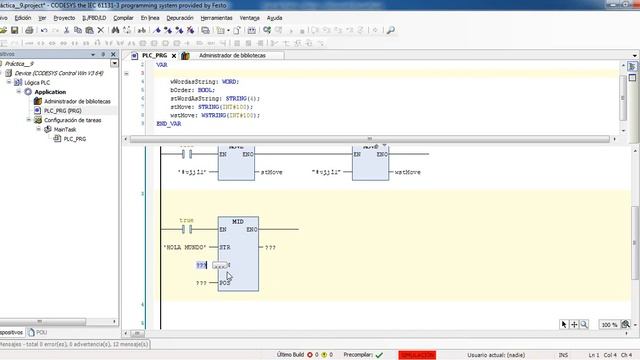Open the messages panel bar at bottom

tap(75, 344)
